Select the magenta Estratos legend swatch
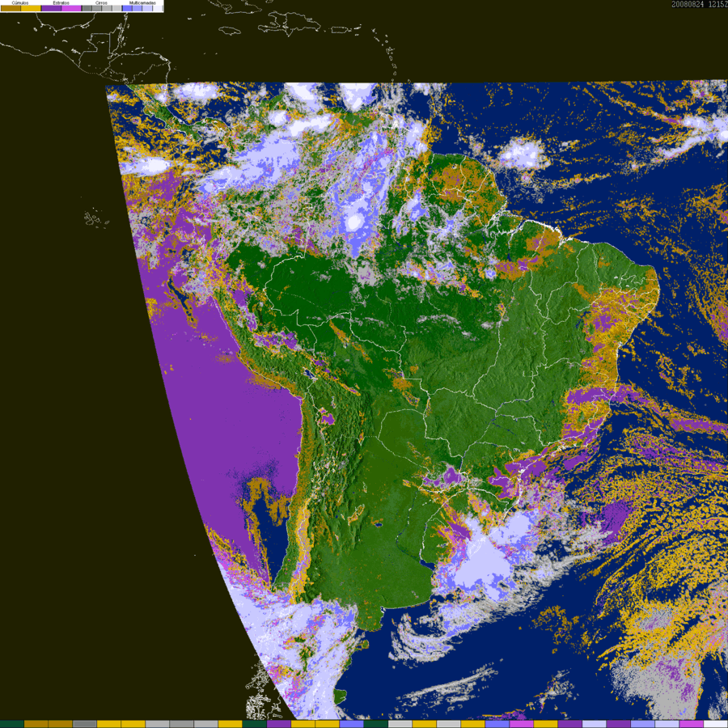The image size is (728, 728). point(71,8)
